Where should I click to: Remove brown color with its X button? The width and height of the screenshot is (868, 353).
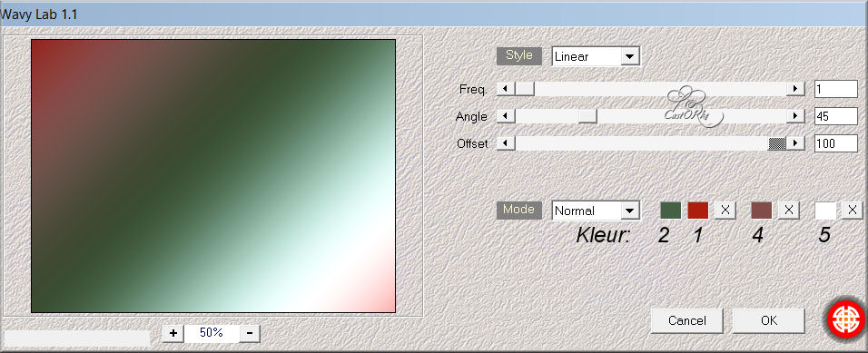[x=789, y=211]
